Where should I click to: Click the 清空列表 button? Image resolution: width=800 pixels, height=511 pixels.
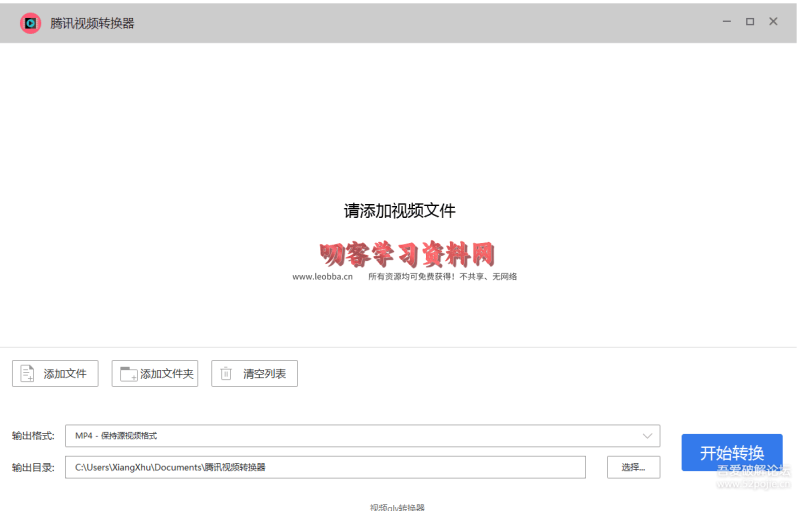click(x=254, y=373)
